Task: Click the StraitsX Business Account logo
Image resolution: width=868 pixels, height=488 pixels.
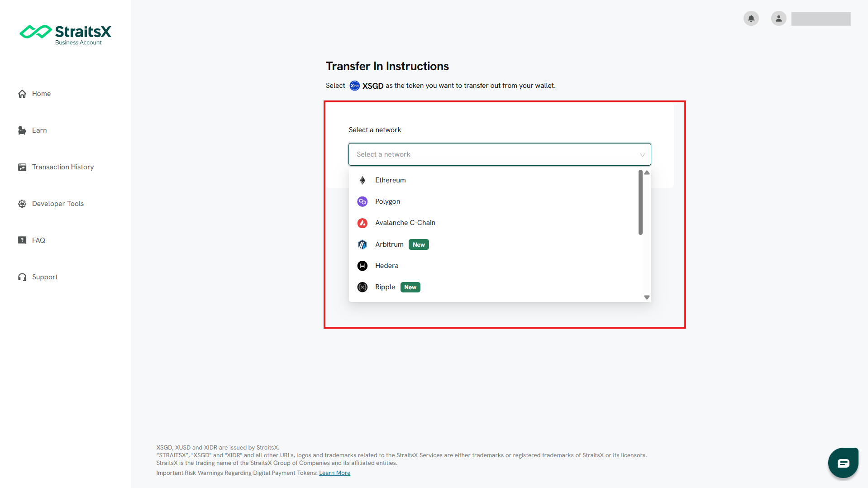Action: pyautogui.click(x=65, y=35)
